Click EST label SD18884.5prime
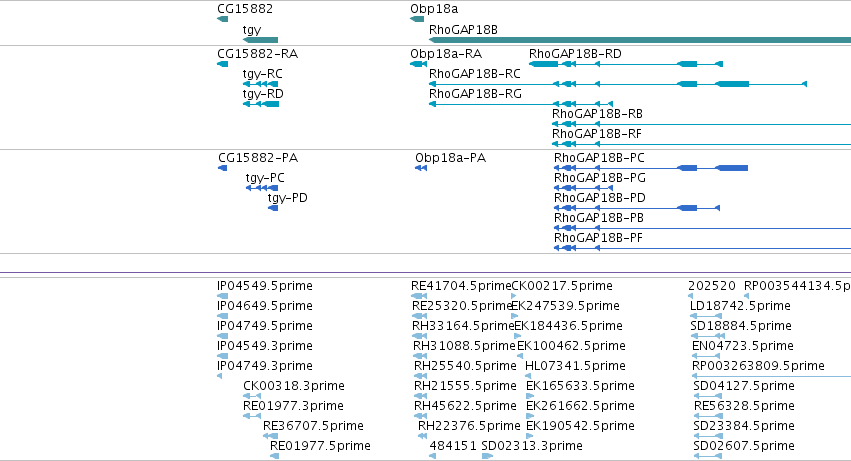This screenshot has height=461, width=851. pyautogui.click(x=741, y=326)
